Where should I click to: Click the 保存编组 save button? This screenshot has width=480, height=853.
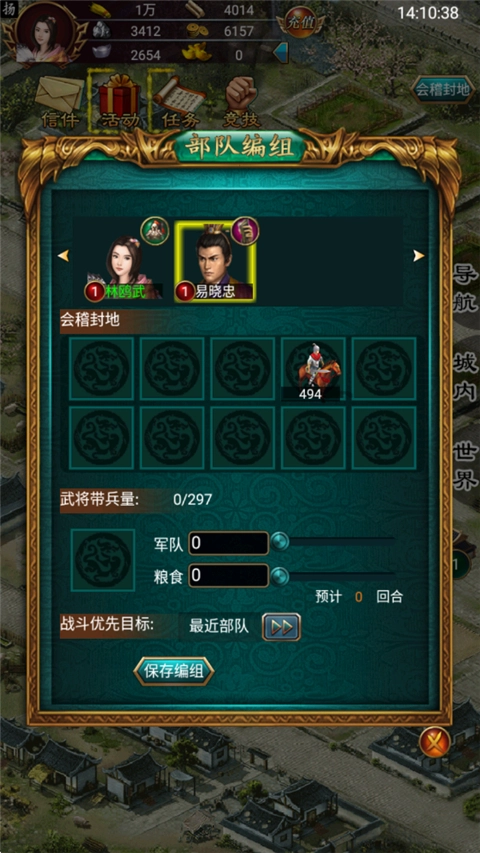174,671
